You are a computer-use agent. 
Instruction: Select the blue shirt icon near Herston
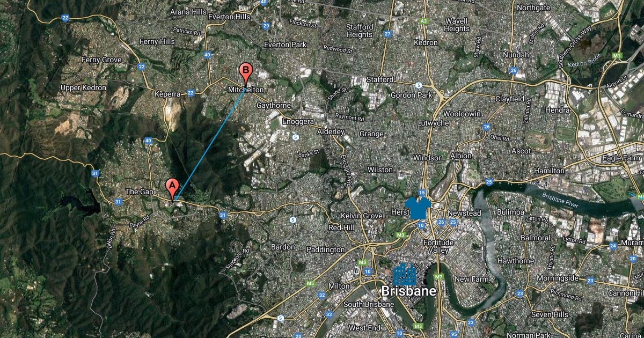point(419,208)
